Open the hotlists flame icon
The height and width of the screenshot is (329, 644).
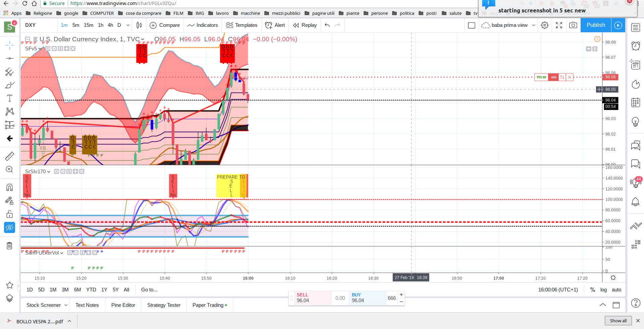click(636, 84)
